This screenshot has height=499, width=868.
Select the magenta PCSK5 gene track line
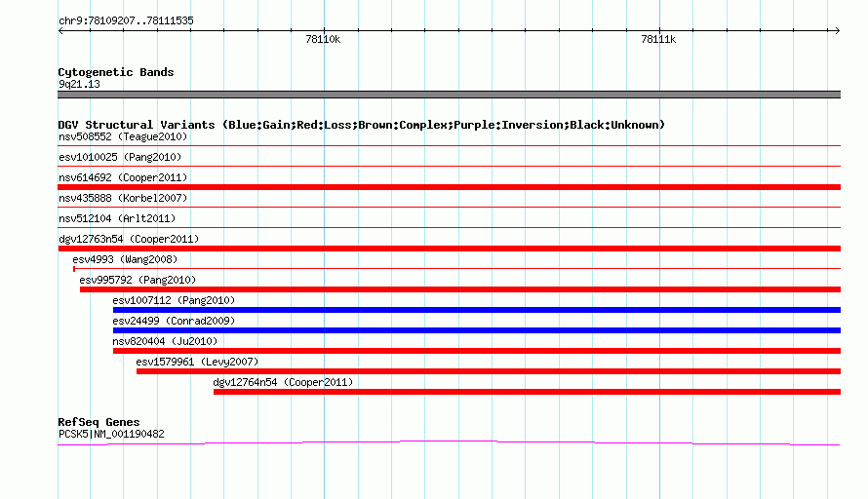[449, 443]
